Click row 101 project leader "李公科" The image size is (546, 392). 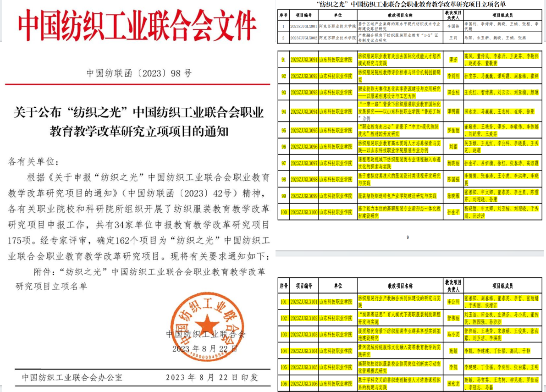click(x=453, y=302)
